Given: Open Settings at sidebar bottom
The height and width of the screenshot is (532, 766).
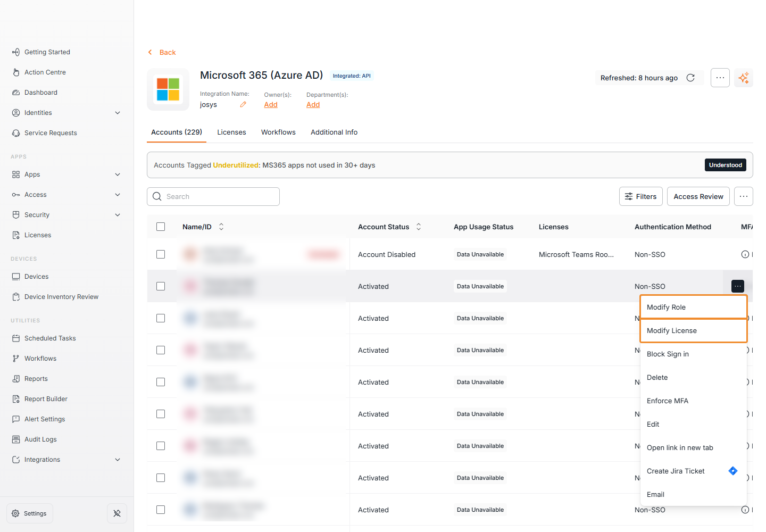Looking at the screenshot, I should (x=30, y=513).
